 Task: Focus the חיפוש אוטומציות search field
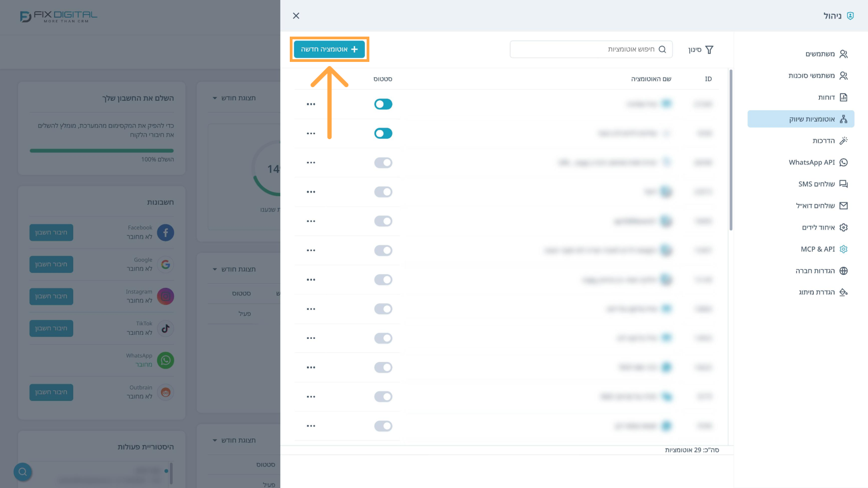pyautogui.click(x=591, y=49)
